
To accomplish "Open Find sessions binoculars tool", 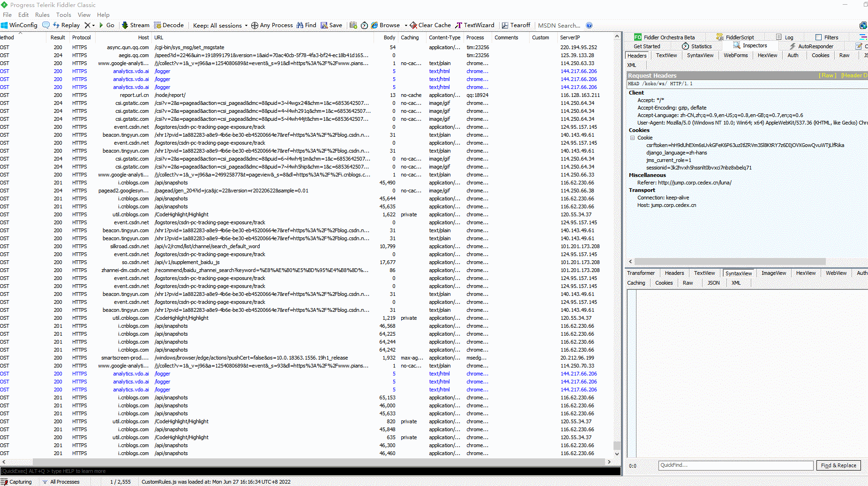I will tap(306, 25).
